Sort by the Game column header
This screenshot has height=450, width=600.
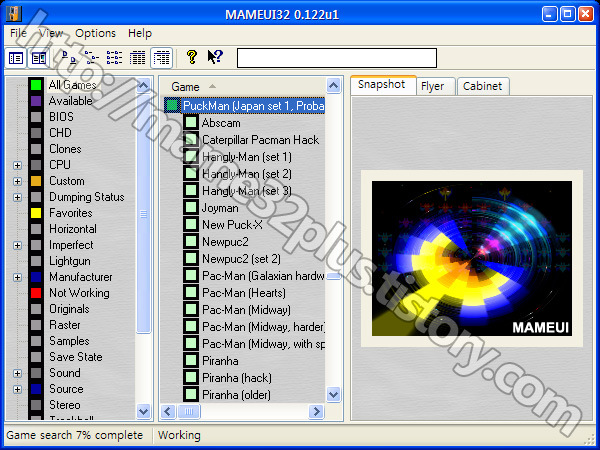[243, 87]
